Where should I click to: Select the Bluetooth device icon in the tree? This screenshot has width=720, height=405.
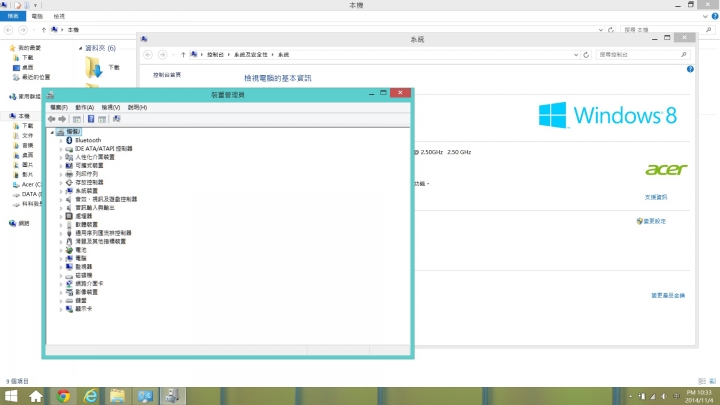click(x=69, y=140)
